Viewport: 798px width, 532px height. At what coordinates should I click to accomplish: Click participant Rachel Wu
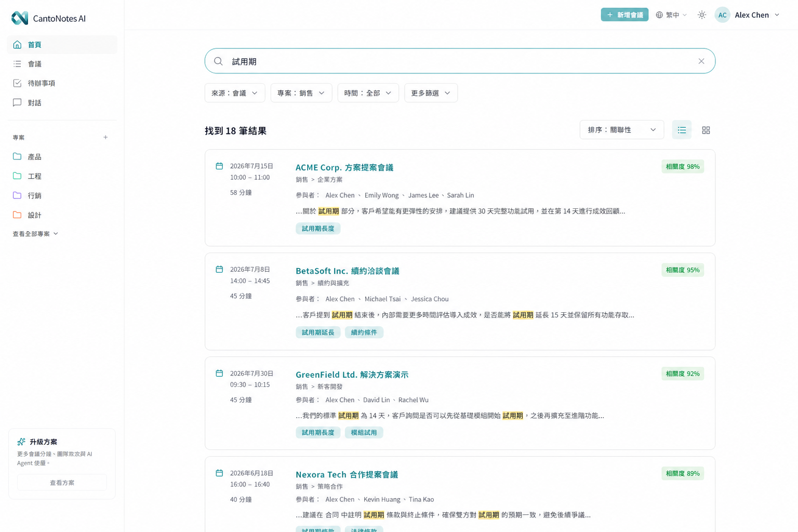(x=414, y=400)
